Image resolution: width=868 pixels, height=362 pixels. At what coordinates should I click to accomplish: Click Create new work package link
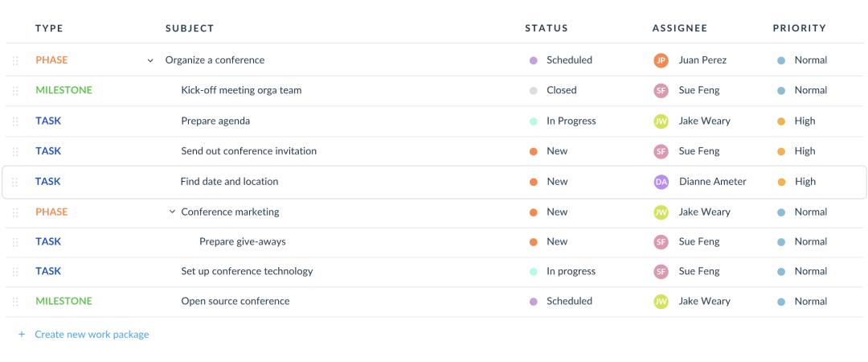92,335
